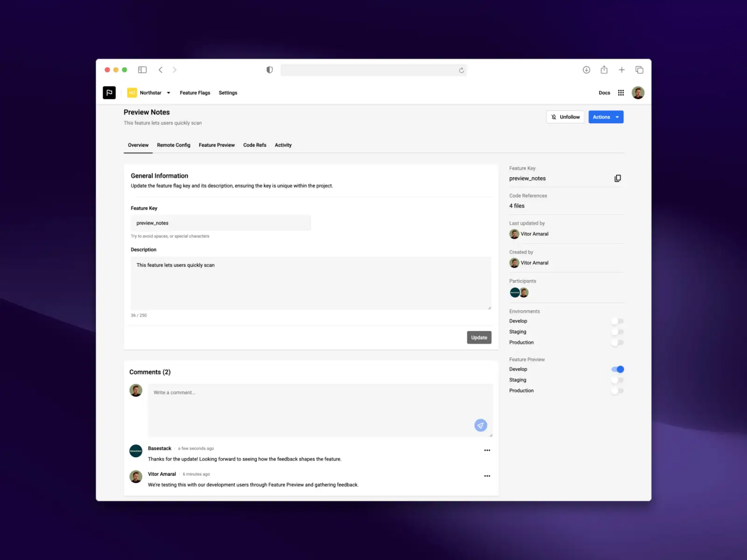Click the Update button
Image resolution: width=747 pixels, height=560 pixels.
[x=479, y=337]
